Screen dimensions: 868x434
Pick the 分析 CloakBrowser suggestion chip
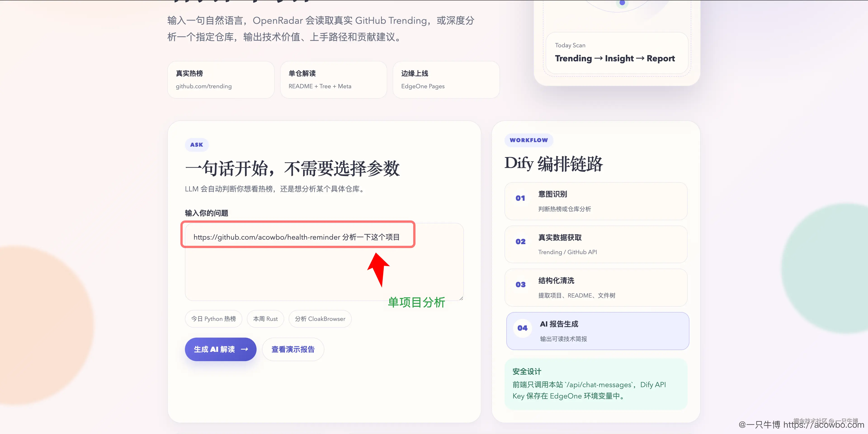pyautogui.click(x=320, y=319)
